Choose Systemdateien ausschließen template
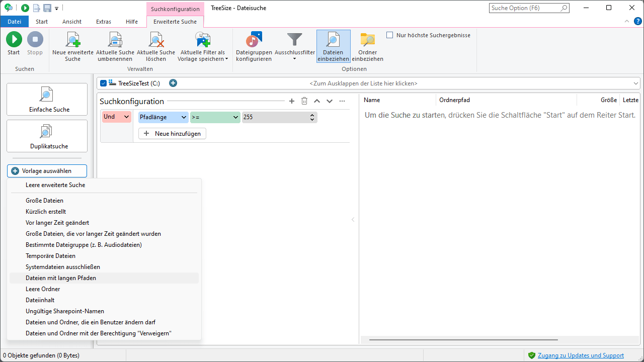This screenshot has height=362, width=644. click(104, 267)
